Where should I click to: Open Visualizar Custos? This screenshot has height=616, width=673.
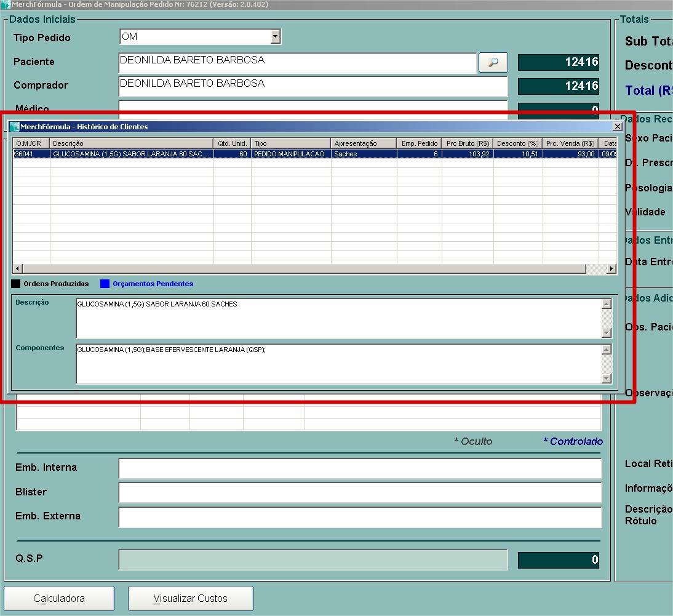pos(190,598)
